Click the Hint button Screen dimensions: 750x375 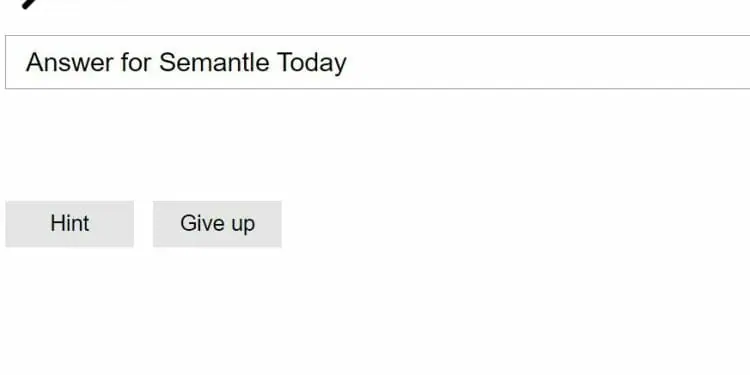coord(69,224)
